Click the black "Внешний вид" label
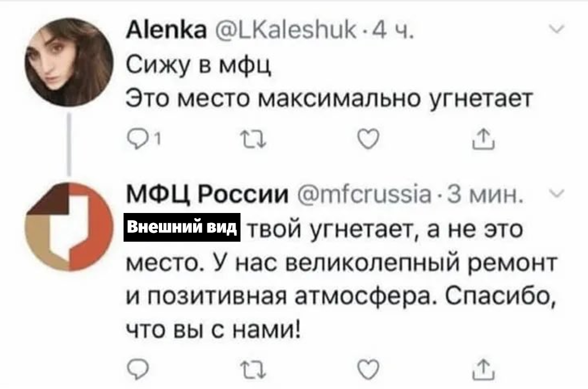588x389 pixels. (183, 227)
